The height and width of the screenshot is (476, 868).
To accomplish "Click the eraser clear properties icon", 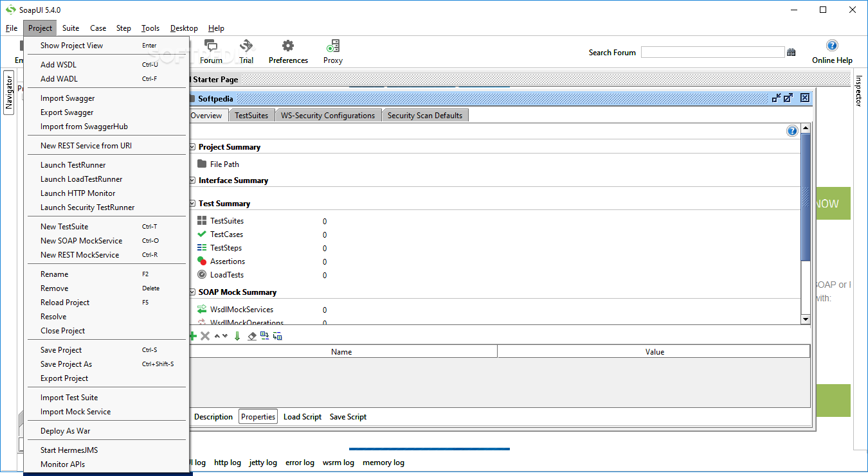I will tap(252, 336).
